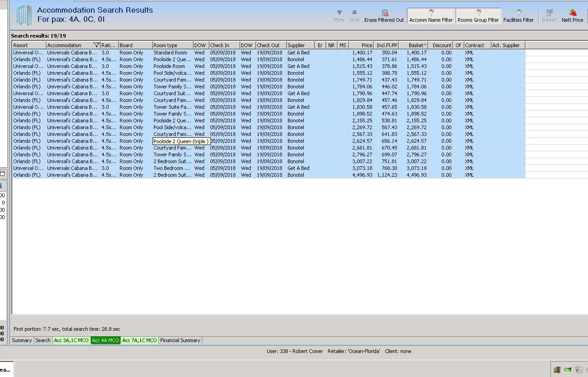Click the Rati... rating column header
The height and width of the screenshot is (377, 588).
point(110,45)
